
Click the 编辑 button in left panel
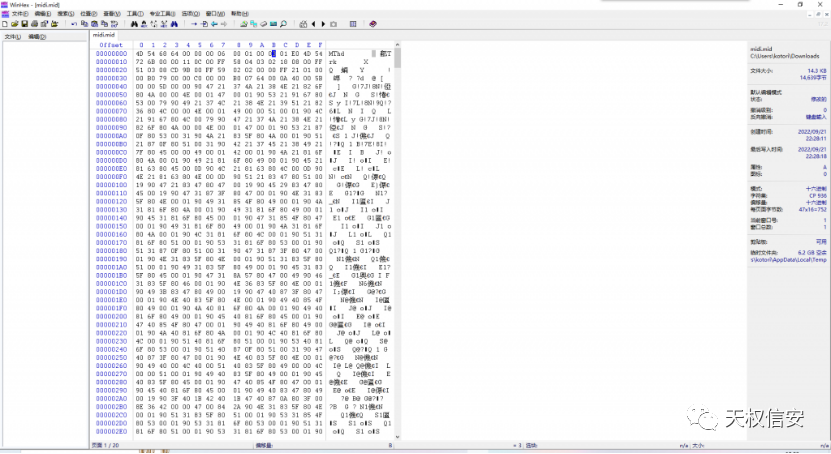click(36, 35)
